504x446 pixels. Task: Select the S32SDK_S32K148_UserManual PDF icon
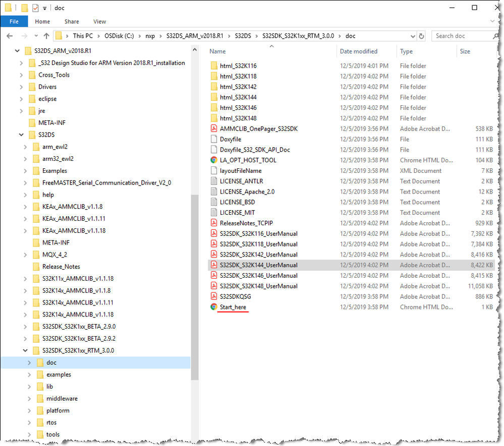tap(214, 286)
